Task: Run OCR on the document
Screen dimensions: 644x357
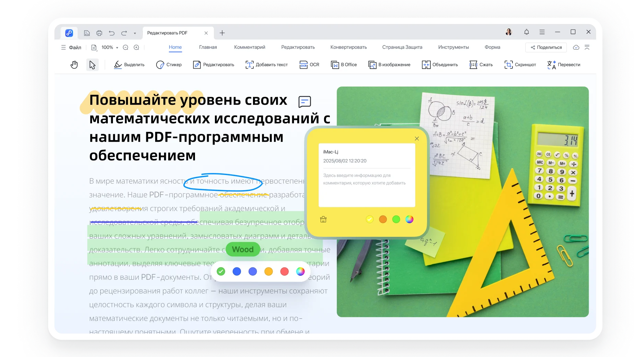Action: click(x=309, y=65)
